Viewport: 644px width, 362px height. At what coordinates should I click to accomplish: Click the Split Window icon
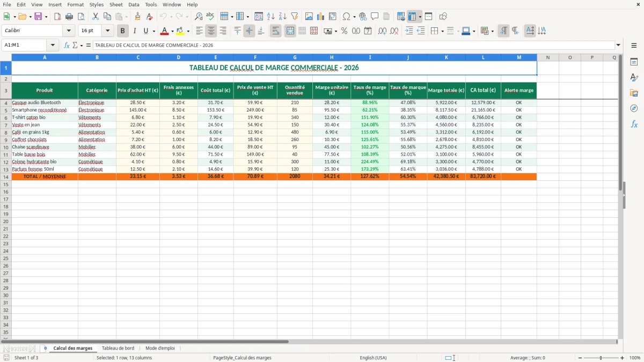(429, 17)
